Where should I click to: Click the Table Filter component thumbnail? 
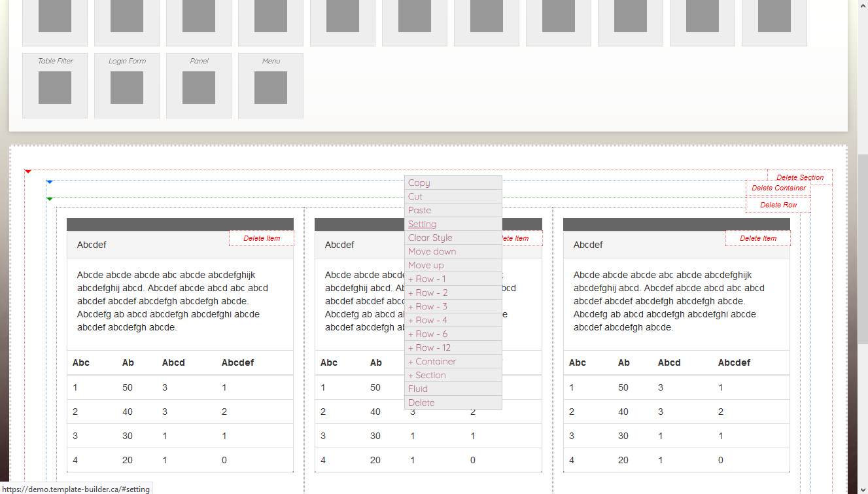click(x=55, y=86)
